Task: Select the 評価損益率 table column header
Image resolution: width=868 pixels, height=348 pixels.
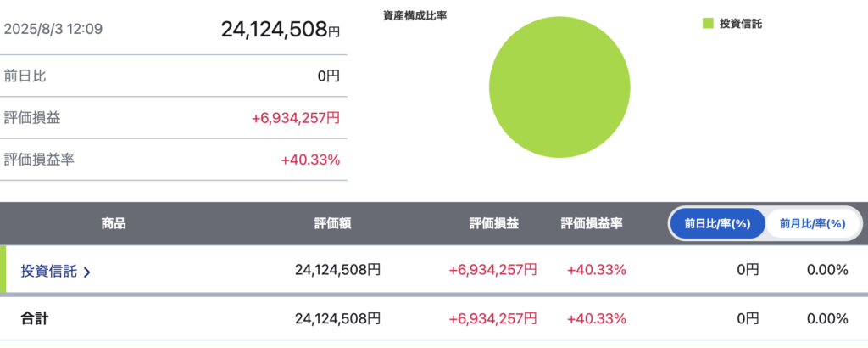Action: 592,224
